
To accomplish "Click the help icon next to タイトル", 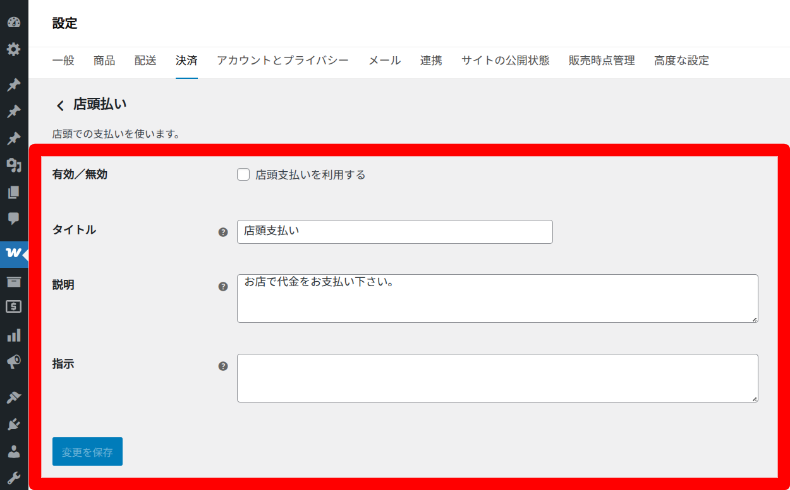I will (223, 232).
